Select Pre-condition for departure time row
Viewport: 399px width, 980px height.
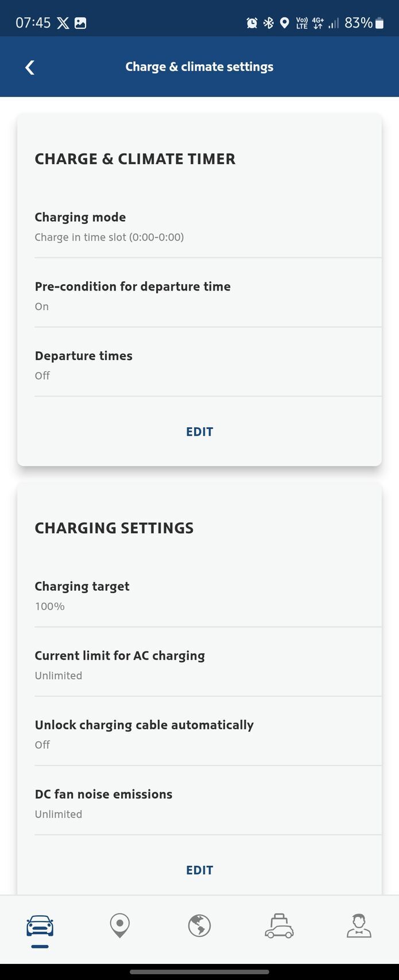point(199,296)
